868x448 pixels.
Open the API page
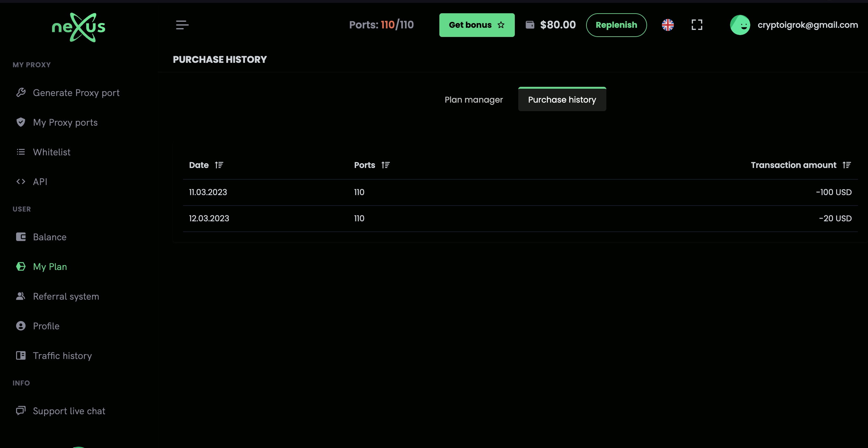[40, 182]
